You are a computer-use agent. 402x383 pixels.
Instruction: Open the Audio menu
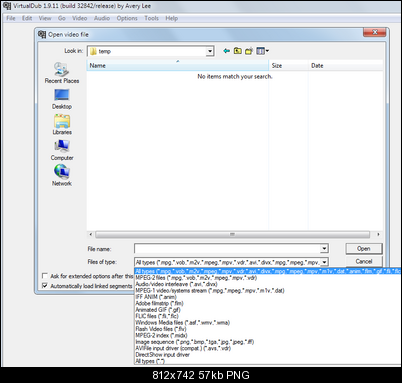(x=102, y=18)
